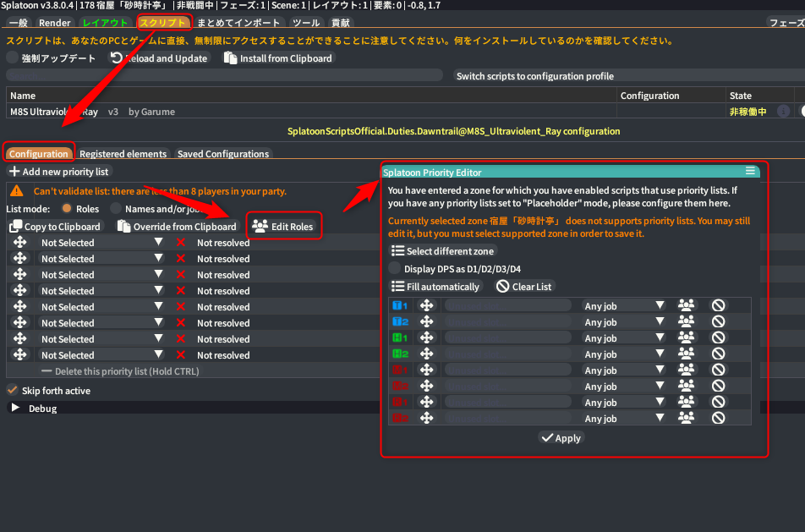Click Fill automatically
Screen dimensions: 805x532
coord(435,286)
